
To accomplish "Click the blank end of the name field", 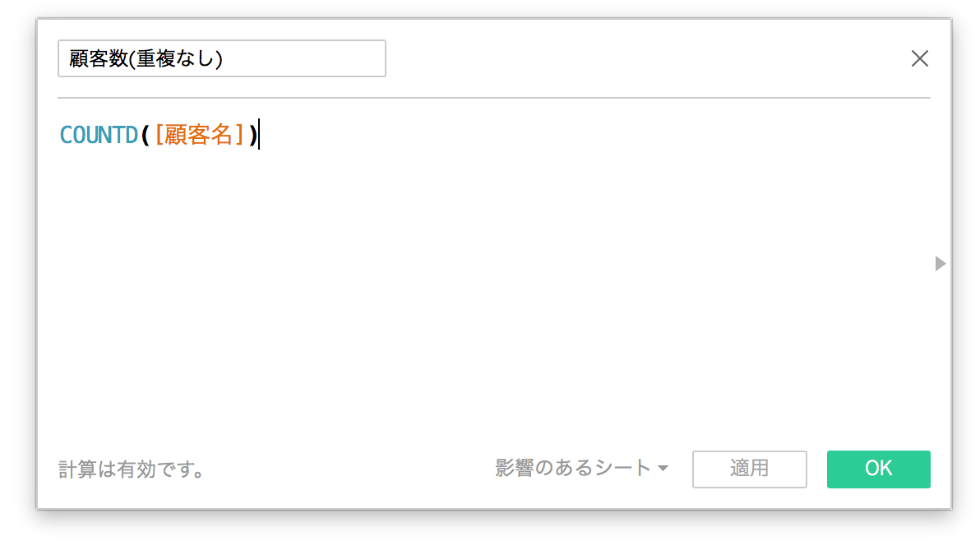I will pos(329,59).
